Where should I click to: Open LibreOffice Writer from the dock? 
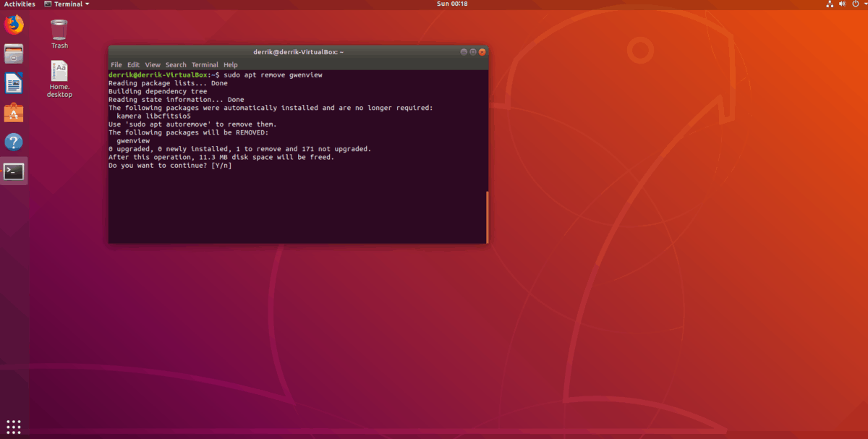(x=14, y=83)
